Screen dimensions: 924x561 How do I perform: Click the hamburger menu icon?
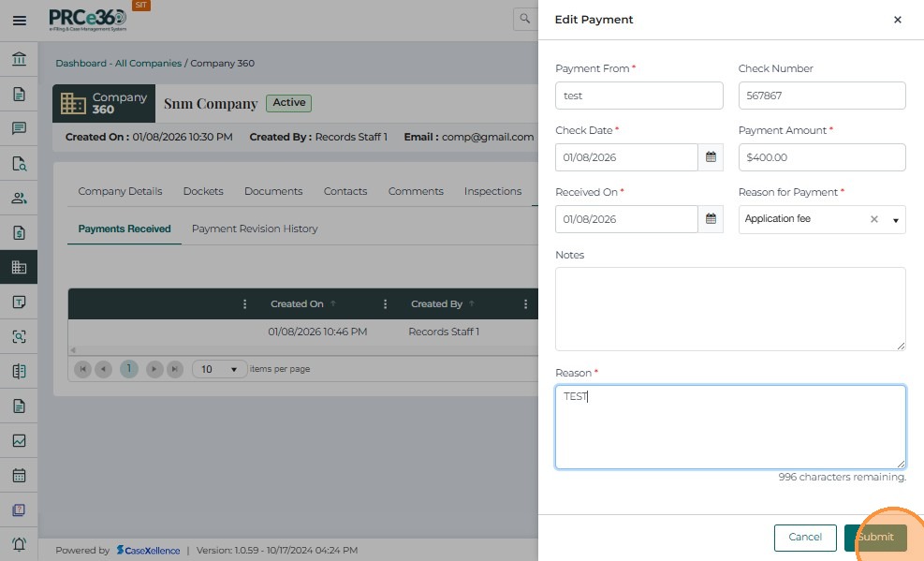[19, 20]
